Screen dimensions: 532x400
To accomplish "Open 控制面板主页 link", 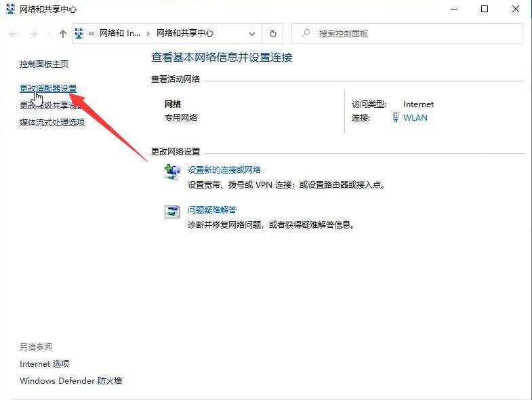I will [44, 64].
